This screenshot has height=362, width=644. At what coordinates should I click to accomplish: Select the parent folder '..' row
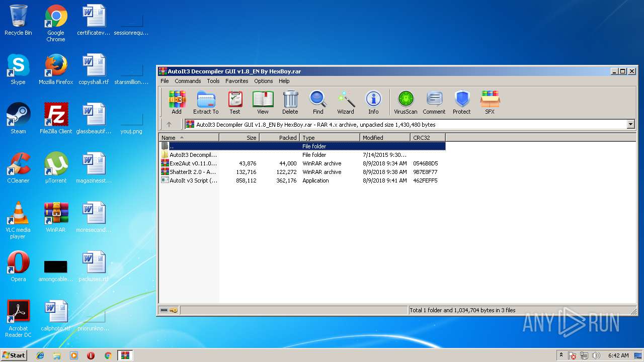click(x=302, y=146)
